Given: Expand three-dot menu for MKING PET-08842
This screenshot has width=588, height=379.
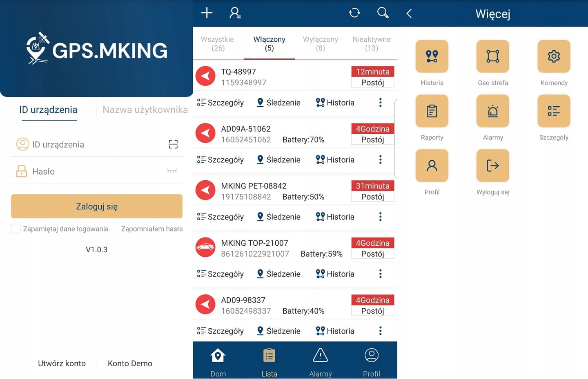Looking at the screenshot, I should point(380,217).
